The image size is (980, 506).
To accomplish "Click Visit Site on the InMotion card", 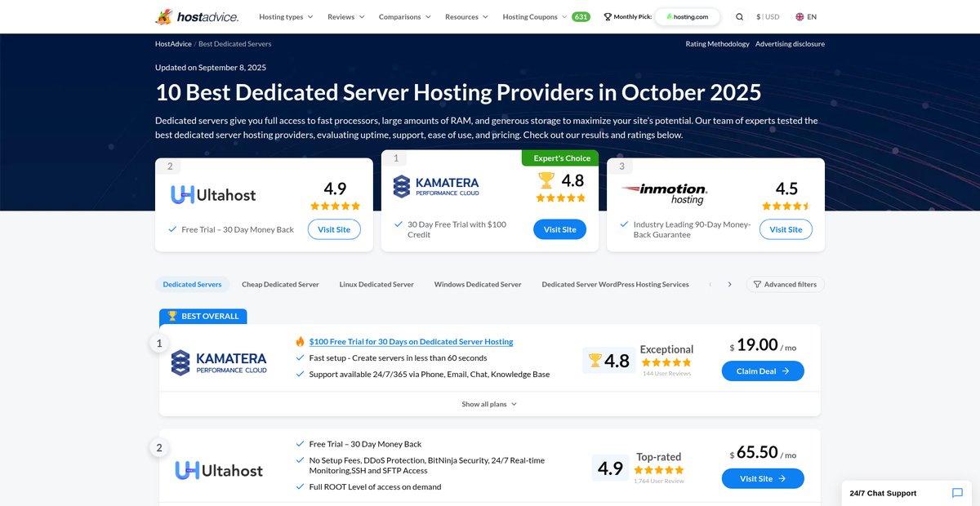I will [x=786, y=229].
